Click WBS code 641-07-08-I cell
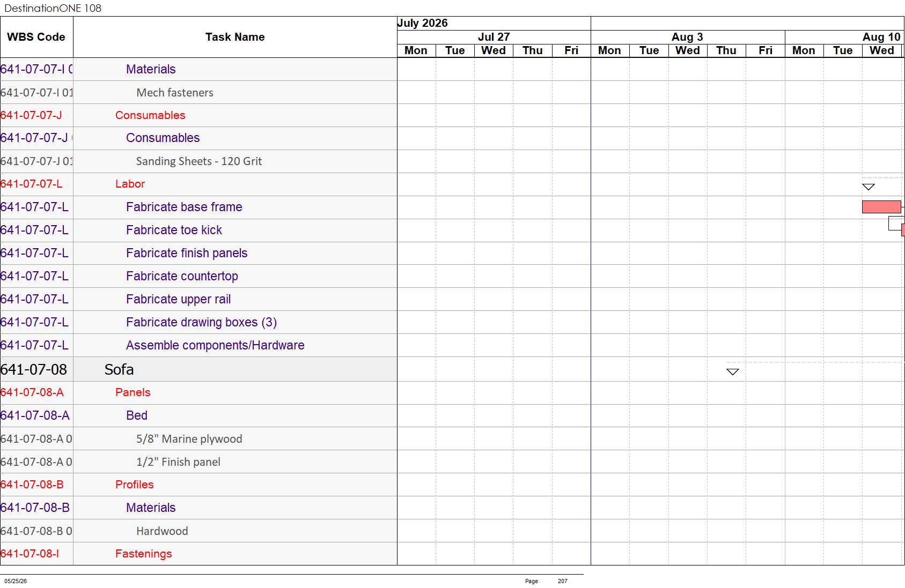The image size is (905, 588). (x=36, y=554)
